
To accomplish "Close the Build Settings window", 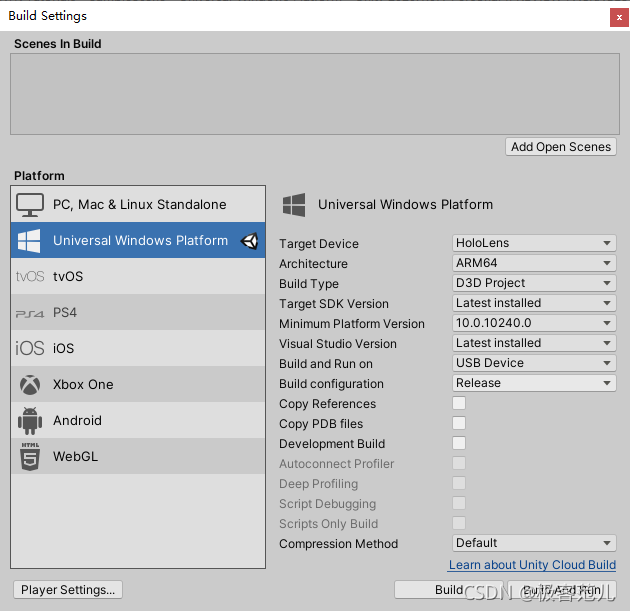I will [x=619, y=18].
